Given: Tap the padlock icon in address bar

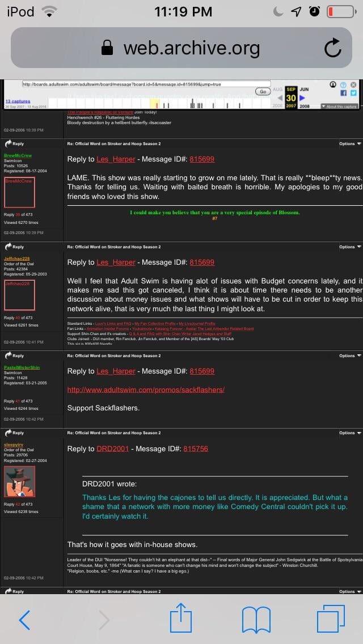Looking at the screenshot, I should tap(107, 48).
